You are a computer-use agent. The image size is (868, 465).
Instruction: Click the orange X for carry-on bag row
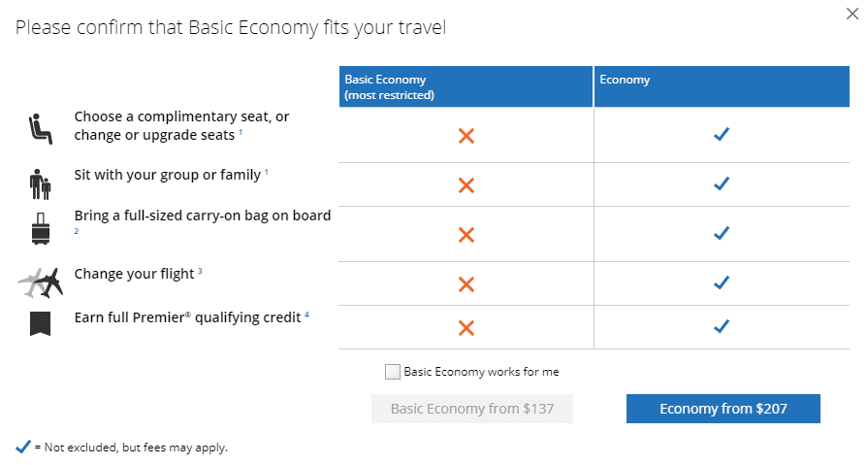click(466, 234)
